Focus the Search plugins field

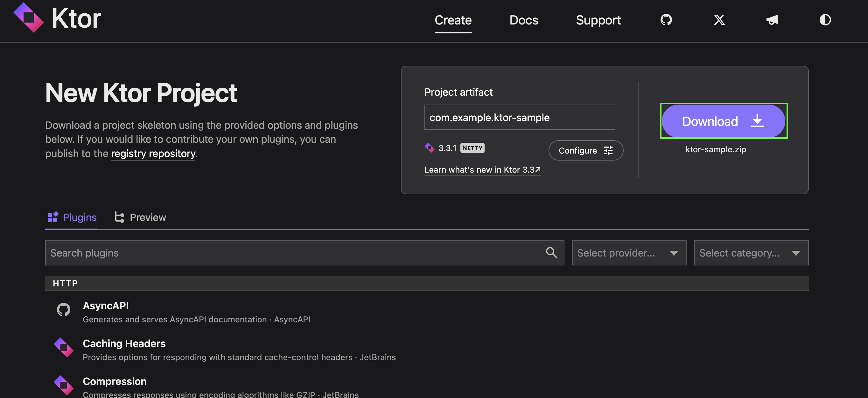(x=304, y=252)
